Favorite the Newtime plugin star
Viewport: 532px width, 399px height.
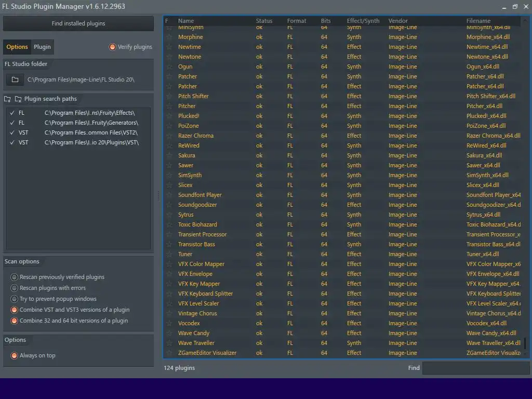tap(169, 47)
